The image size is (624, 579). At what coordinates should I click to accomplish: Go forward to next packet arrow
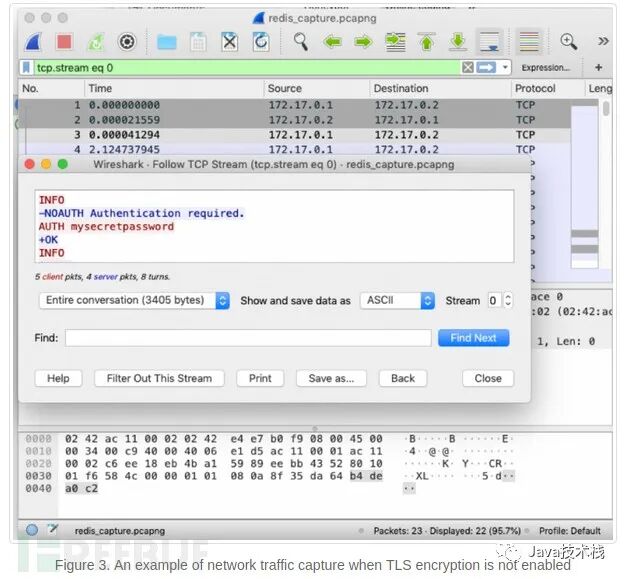coord(363,42)
